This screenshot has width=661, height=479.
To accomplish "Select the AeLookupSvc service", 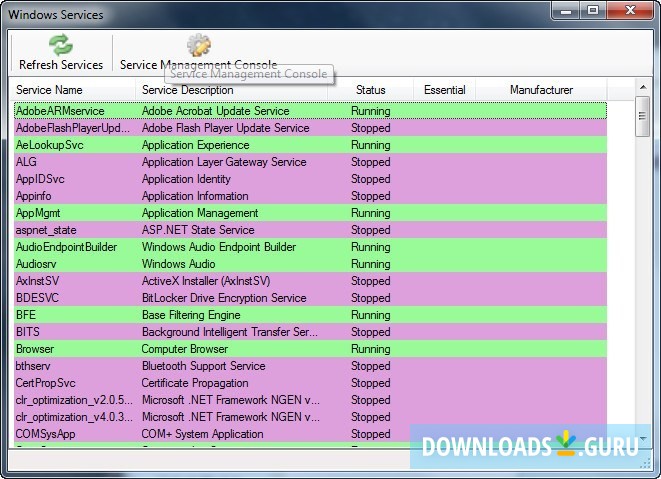I will point(310,145).
